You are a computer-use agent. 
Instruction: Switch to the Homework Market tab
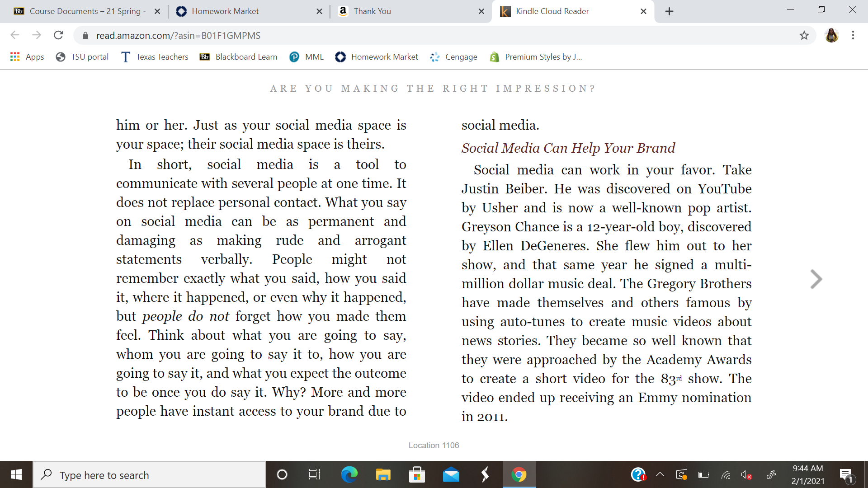click(225, 11)
